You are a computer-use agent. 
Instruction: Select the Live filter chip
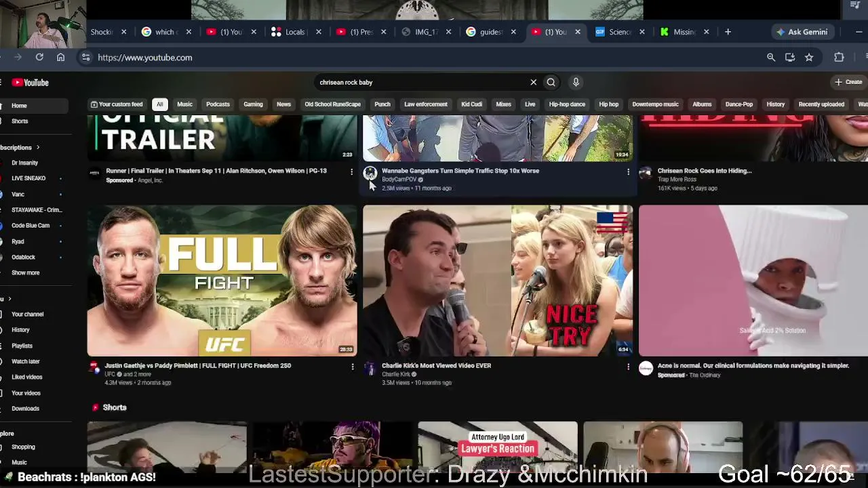click(x=530, y=104)
